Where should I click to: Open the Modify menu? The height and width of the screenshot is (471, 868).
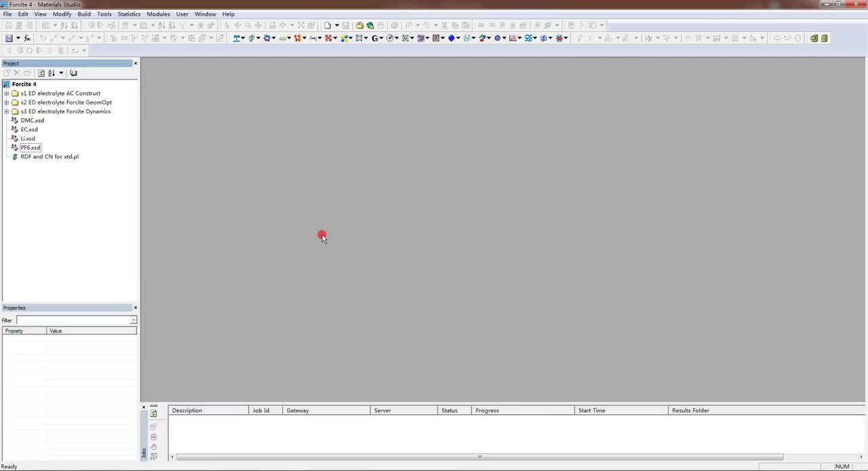(62, 14)
